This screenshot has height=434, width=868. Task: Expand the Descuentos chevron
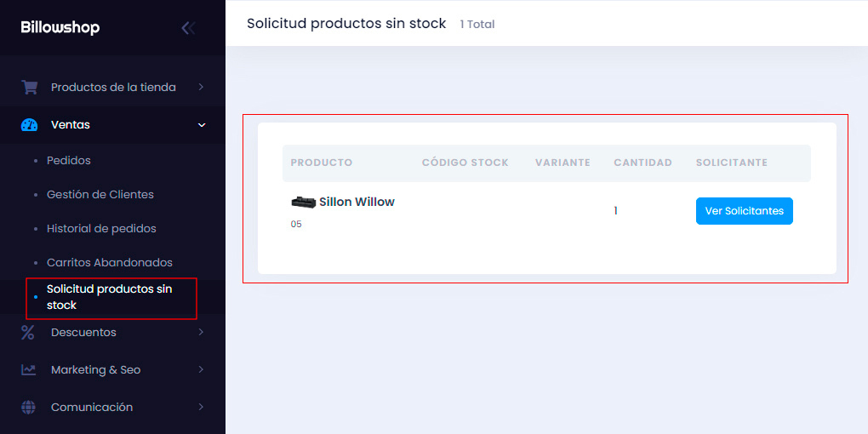point(201,332)
